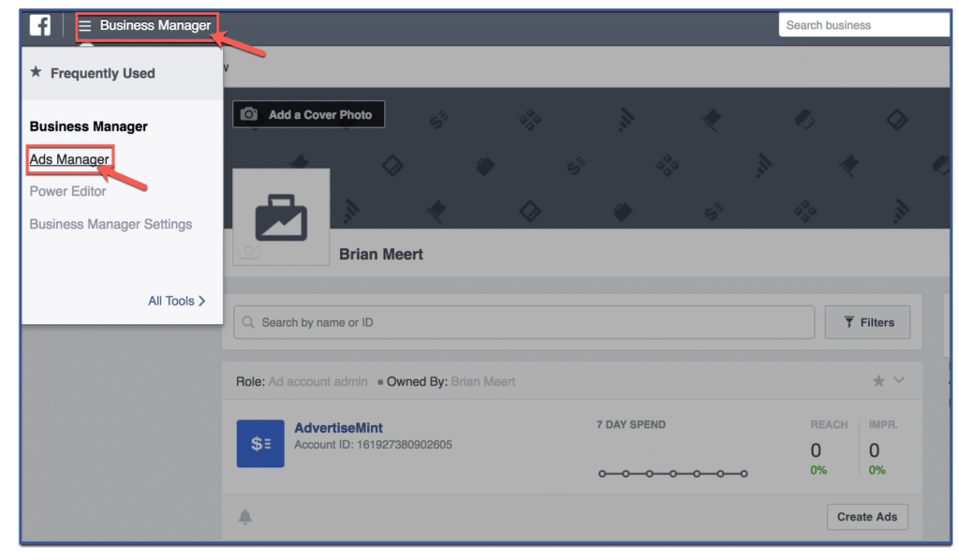Screen dimensions: 959x560
Task: Expand the account card chevron dropdown
Action: tap(899, 380)
